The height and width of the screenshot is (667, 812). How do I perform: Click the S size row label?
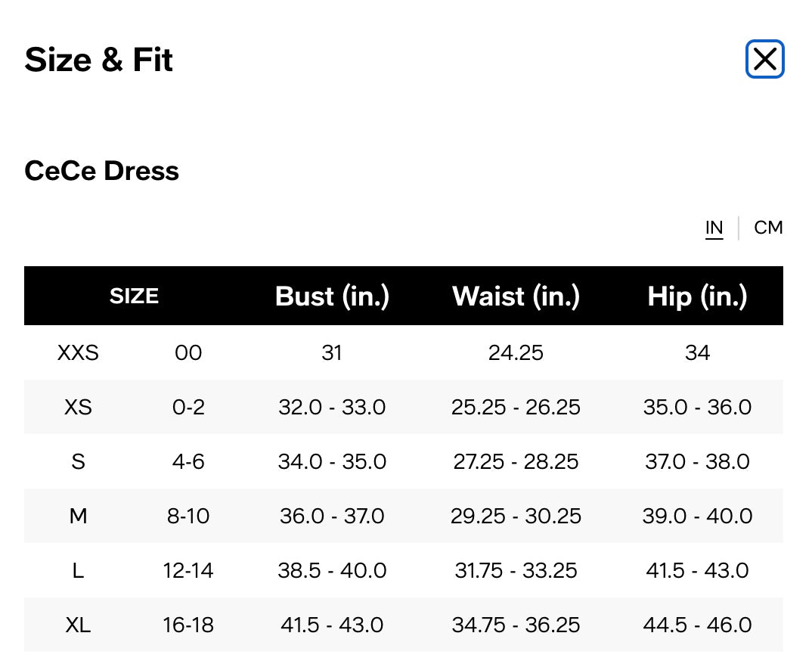[x=78, y=461]
